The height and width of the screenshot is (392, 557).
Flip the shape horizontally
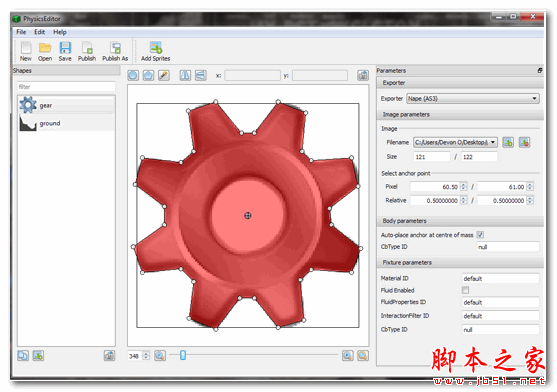185,75
